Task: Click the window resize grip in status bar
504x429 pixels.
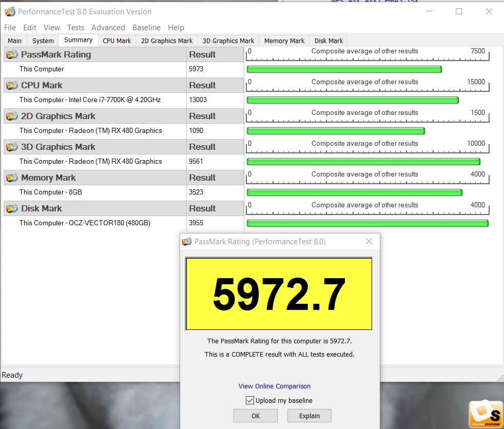Action: point(500,378)
